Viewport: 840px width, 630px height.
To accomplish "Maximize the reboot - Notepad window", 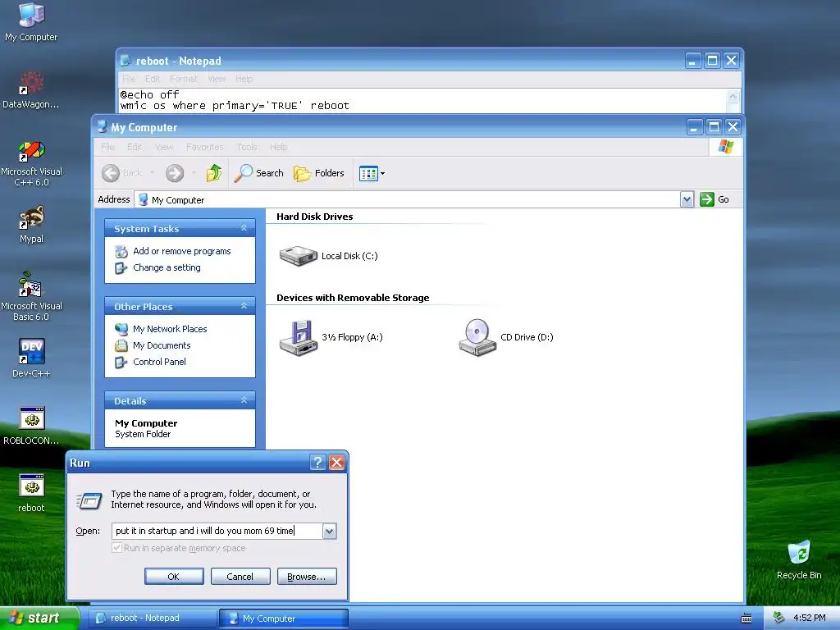I will tap(712, 61).
